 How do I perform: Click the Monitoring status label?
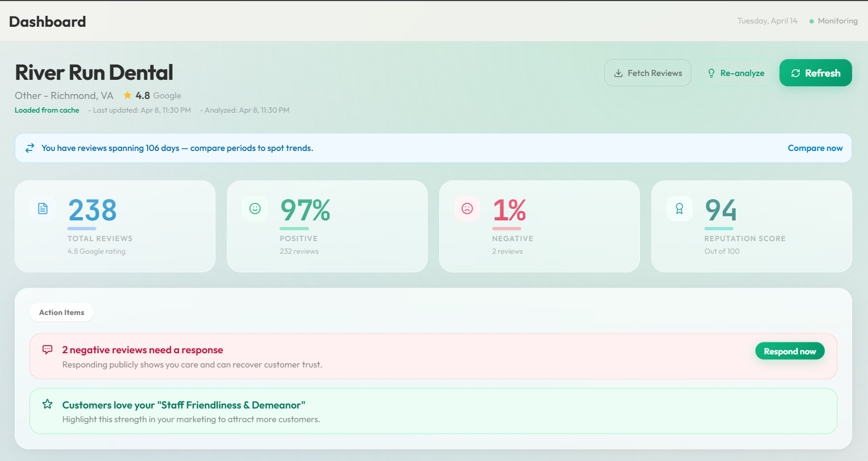point(838,21)
